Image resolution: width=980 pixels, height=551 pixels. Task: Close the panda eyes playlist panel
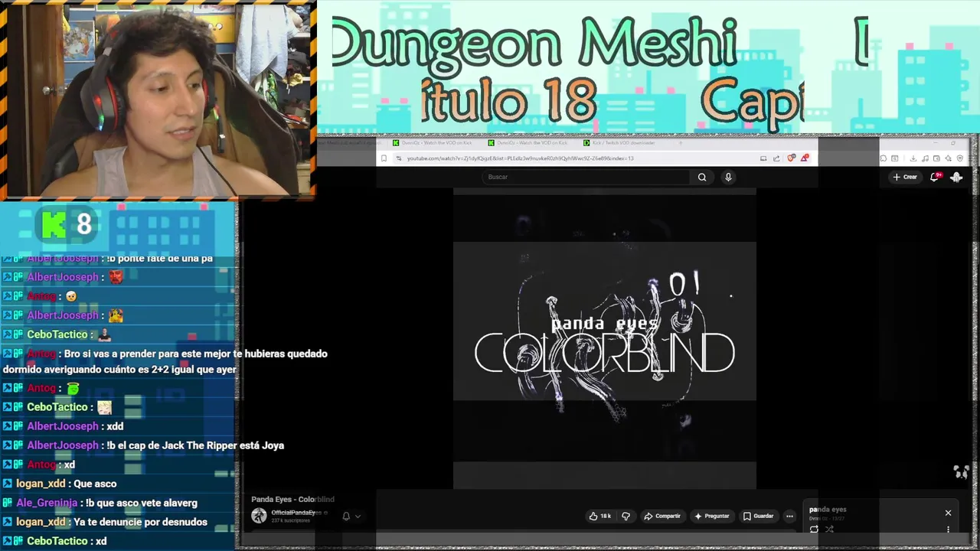[x=948, y=513]
